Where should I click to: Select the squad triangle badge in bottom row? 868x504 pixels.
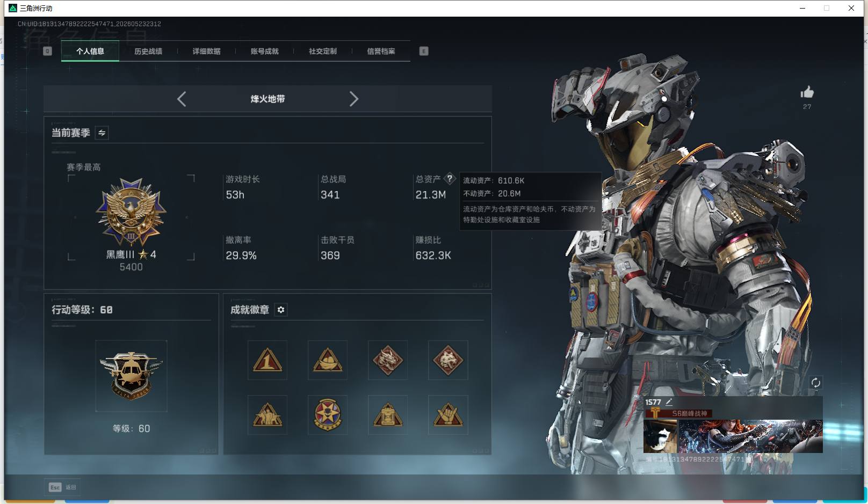point(267,415)
